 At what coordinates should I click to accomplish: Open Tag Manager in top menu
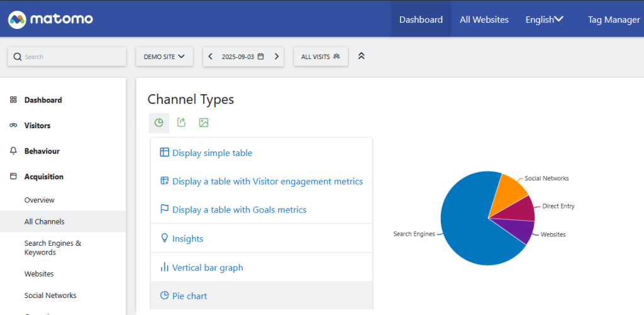coord(613,19)
